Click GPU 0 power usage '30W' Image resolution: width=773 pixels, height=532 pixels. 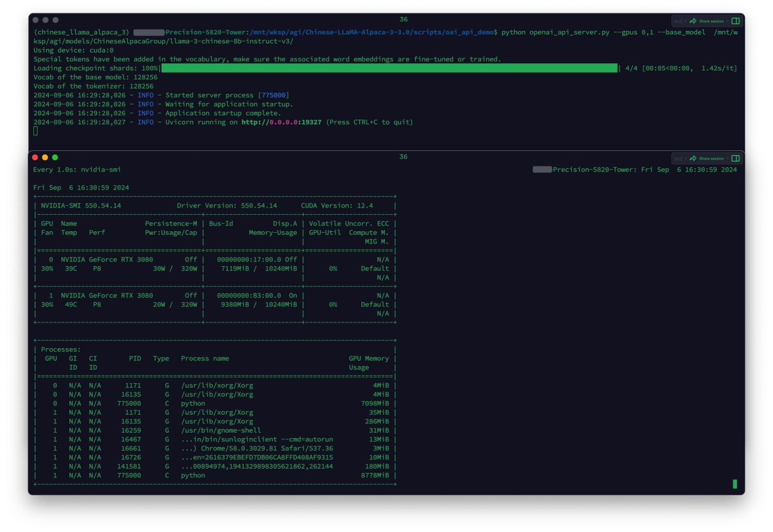[x=159, y=269]
